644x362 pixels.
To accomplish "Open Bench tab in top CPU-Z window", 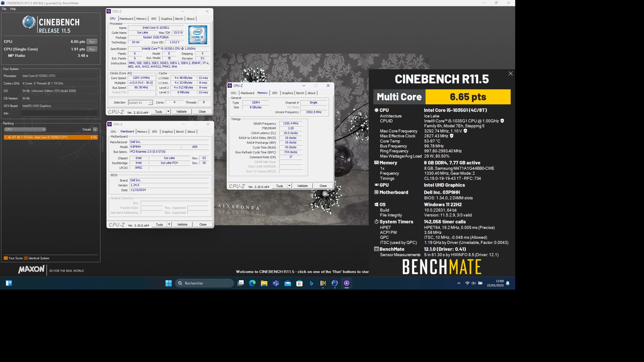I will (179, 19).
